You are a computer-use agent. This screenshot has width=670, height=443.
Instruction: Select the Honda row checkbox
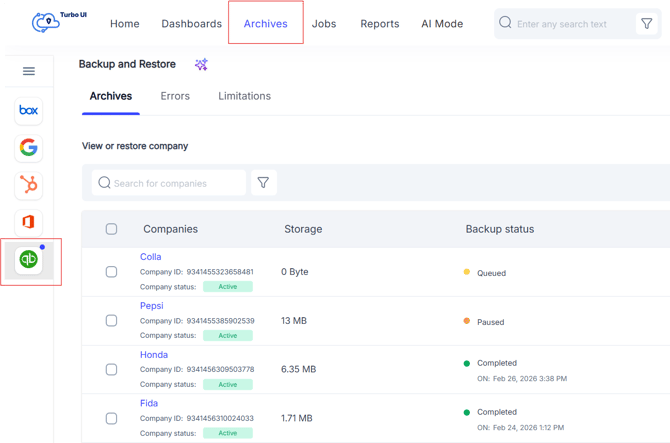click(111, 370)
